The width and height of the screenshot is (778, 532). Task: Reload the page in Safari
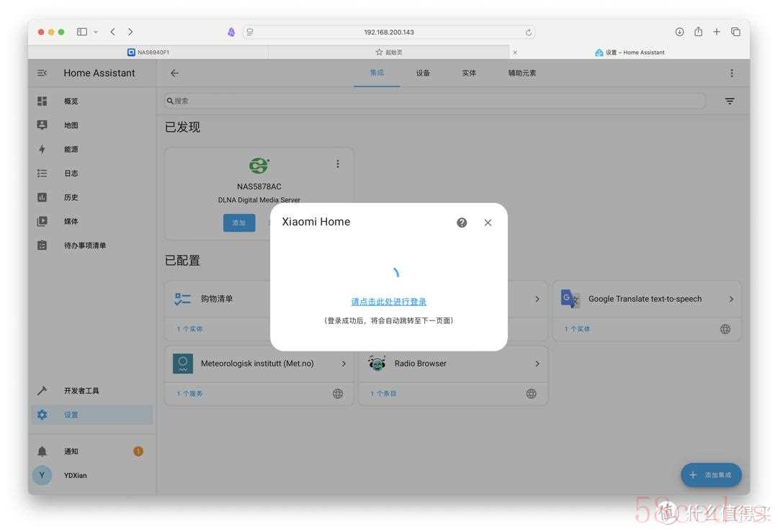pyautogui.click(x=529, y=32)
